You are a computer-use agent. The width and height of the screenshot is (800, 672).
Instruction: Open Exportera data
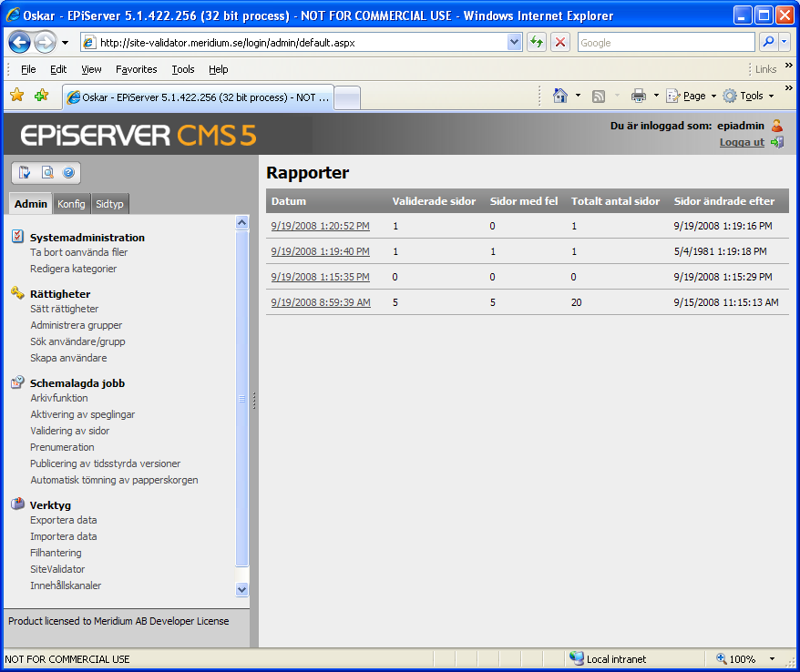tap(63, 520)
